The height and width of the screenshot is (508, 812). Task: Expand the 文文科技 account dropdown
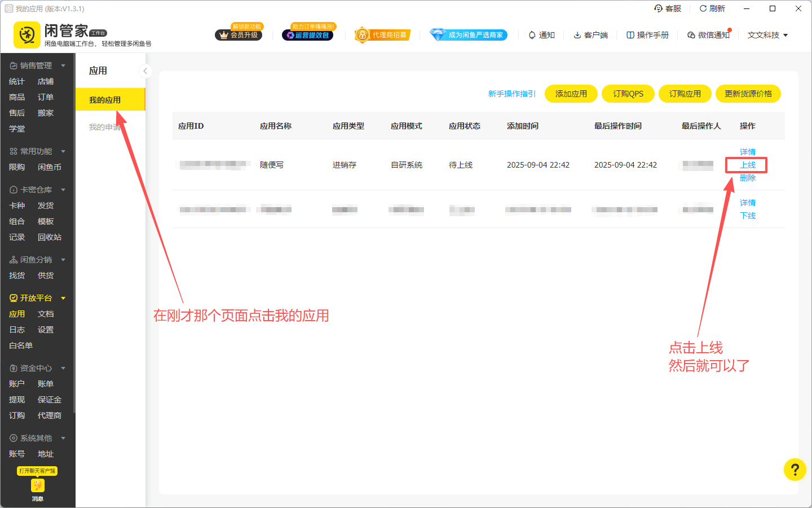coord(767,35)
